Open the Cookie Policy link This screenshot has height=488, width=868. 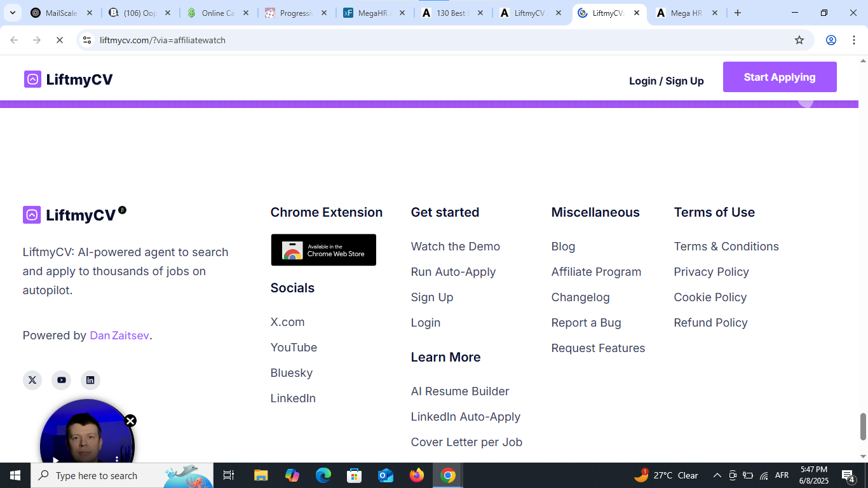coord(710,297)
